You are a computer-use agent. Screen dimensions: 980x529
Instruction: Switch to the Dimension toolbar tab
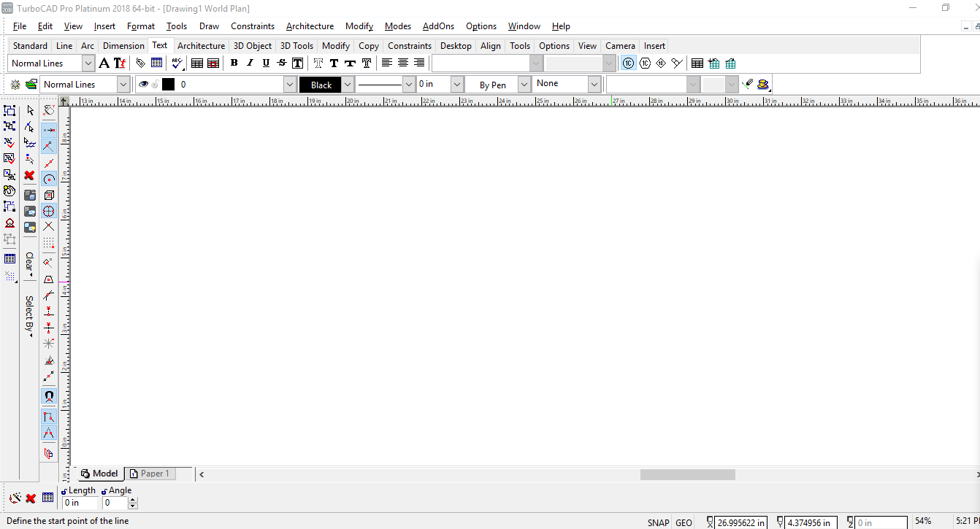(x=123, y=46)
